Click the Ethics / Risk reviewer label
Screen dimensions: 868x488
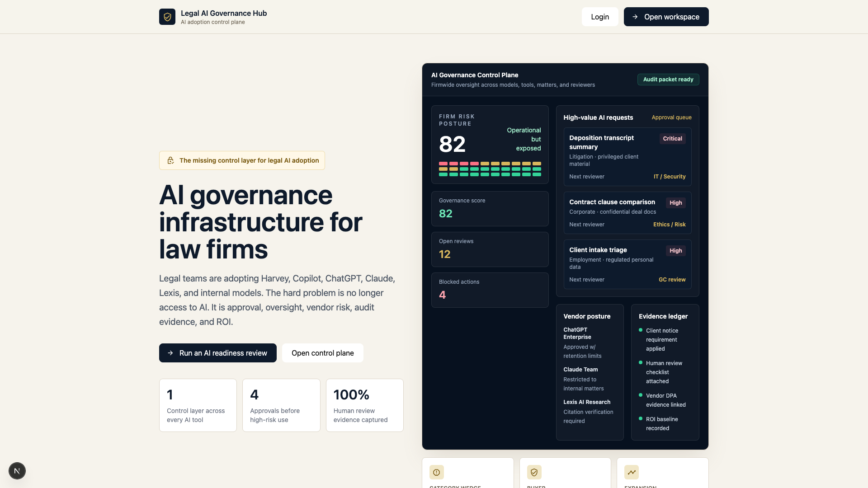pyautogui.click(x=669, y=225)
